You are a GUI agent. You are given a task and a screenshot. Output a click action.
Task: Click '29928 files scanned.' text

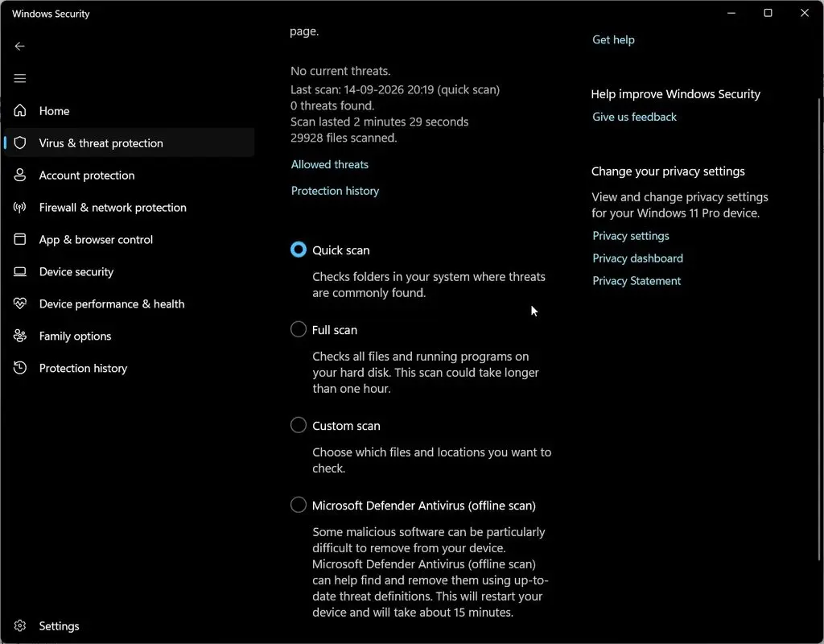coord(344,138)
